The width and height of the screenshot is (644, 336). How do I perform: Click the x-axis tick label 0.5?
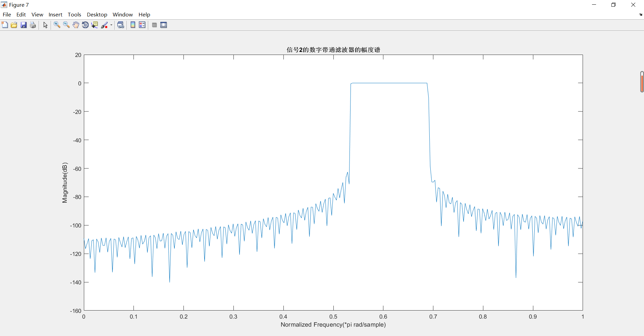(x=333, y=317)
